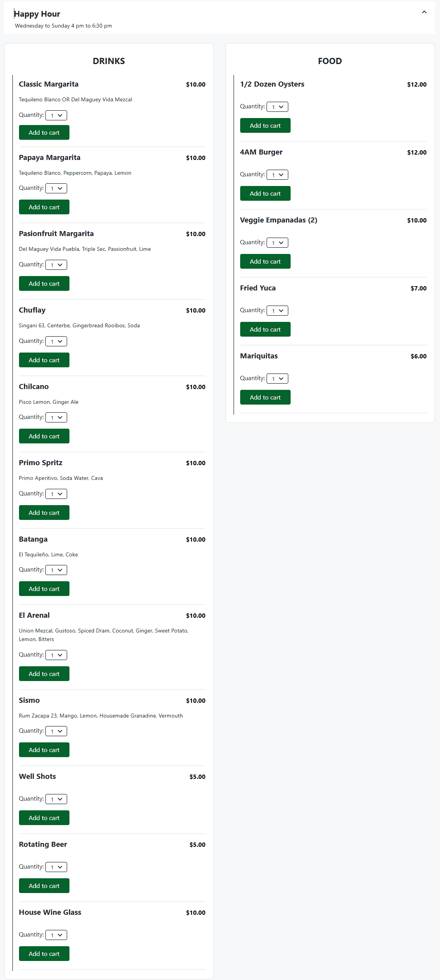Click the Happy Hour heading

pos(37,14)
